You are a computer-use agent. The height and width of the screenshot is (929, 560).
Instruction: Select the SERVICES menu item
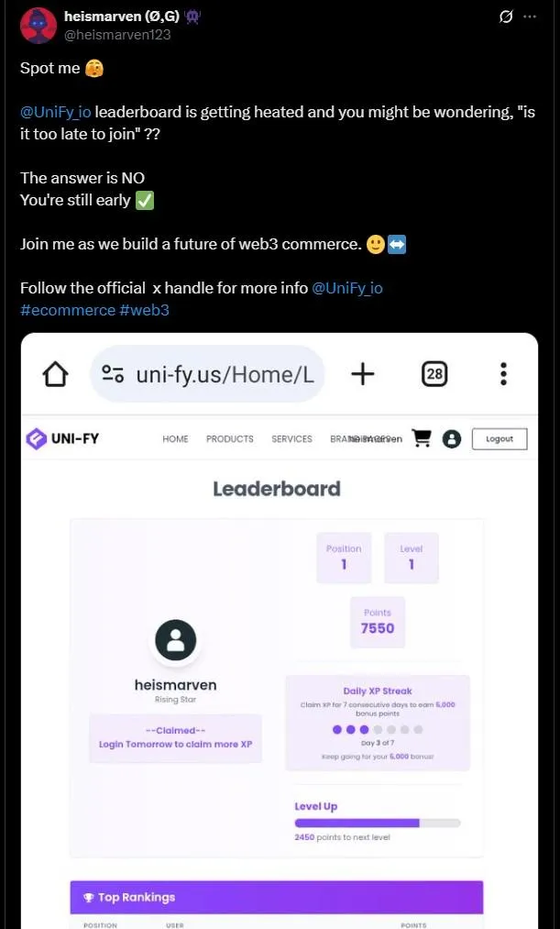coord(291,439)
